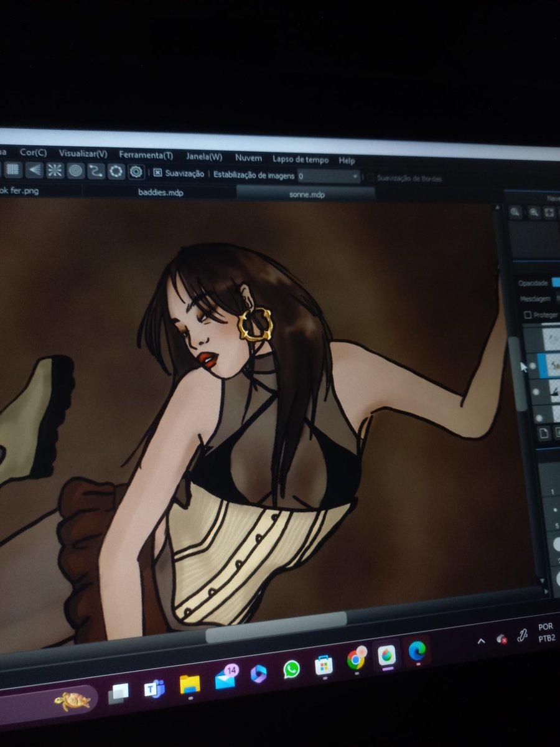Open Microsoft Copilot taskbar icon
The height and width of the screenshot is (747, 560).
258,674
